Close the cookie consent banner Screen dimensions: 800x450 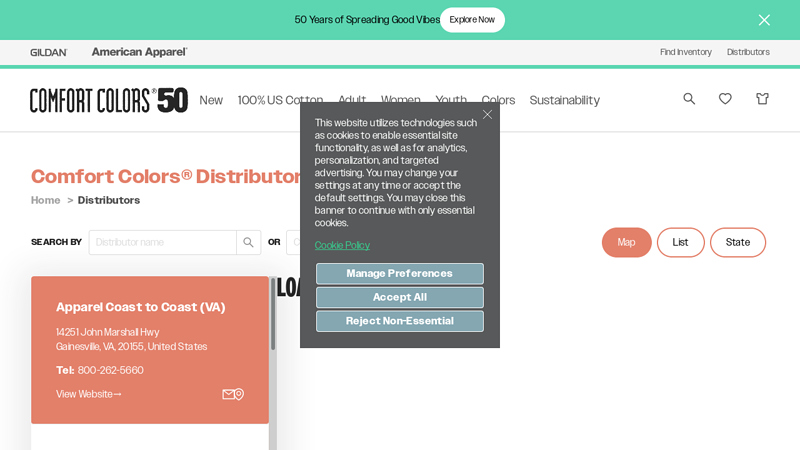point(487,114)
